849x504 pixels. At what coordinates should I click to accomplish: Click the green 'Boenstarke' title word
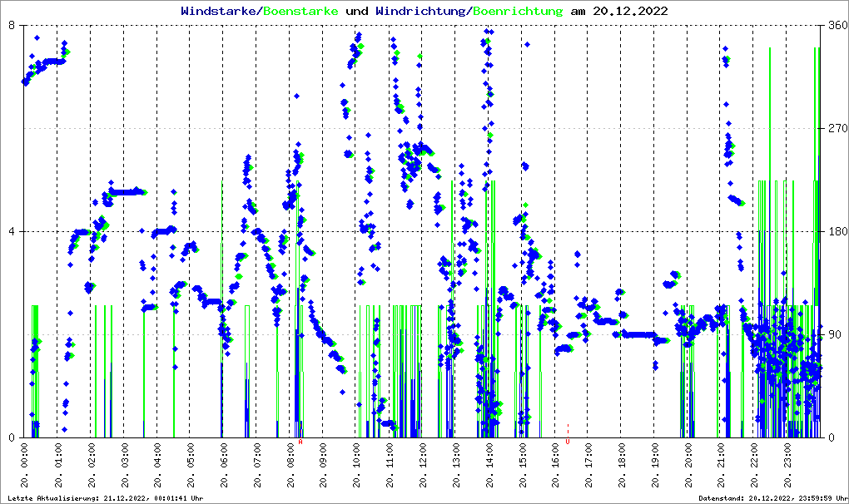point(300,11)
